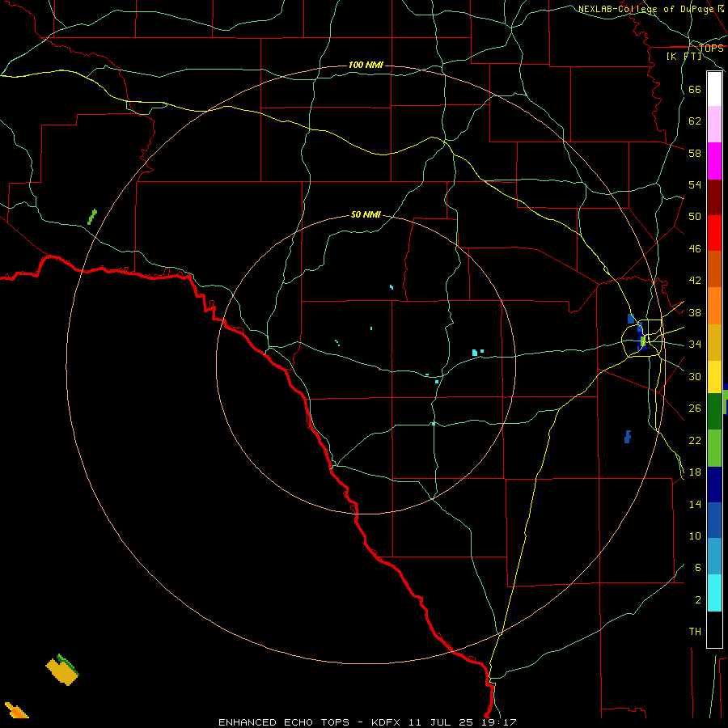The image size is (728, 728).
Task: Click the 'ENHANCED ECHO TOPS' title text
Action: [x=284, y=722]
